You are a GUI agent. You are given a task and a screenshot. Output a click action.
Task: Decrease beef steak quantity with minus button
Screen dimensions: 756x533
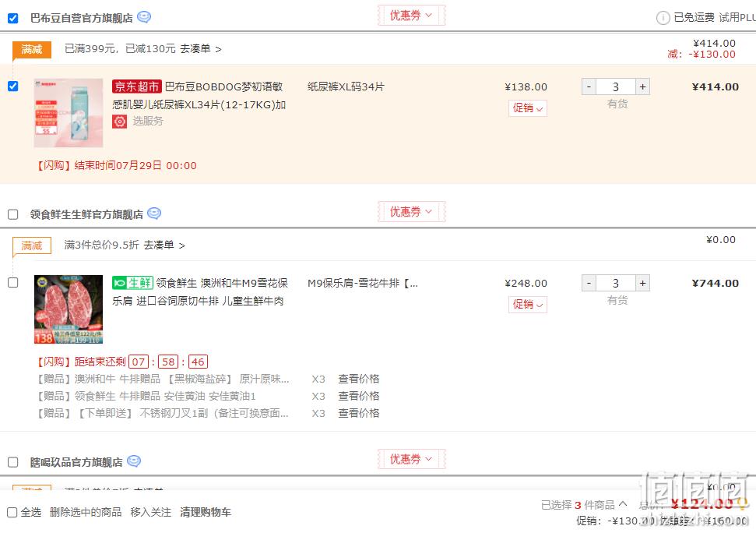coord(589,283)
